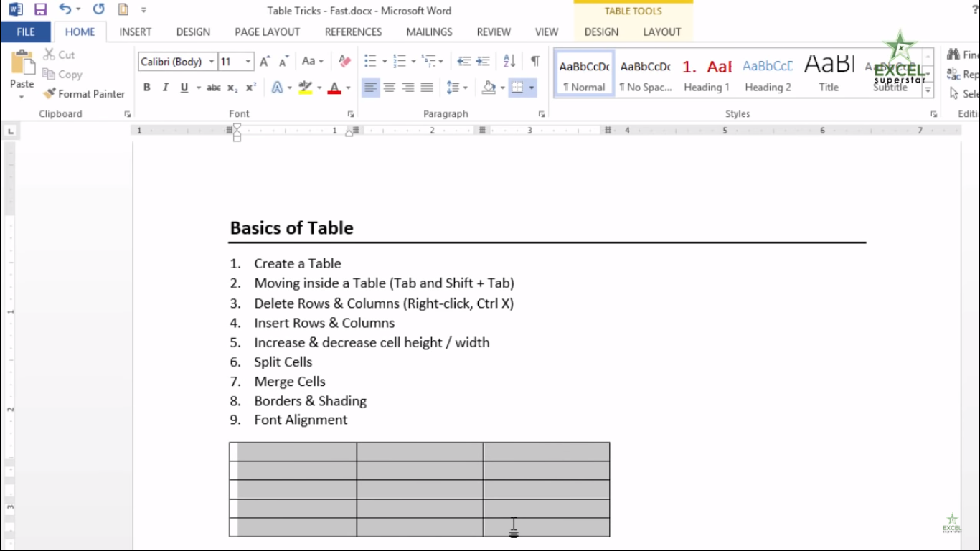The image size is (980, 551).
Task: Click the Cut scissors button
Action: coord(59,55)
